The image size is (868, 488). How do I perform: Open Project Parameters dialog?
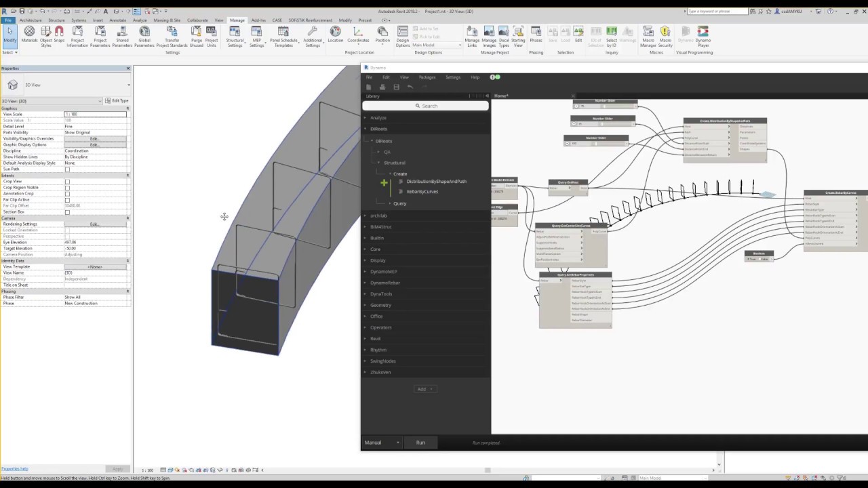pos(100,37)
